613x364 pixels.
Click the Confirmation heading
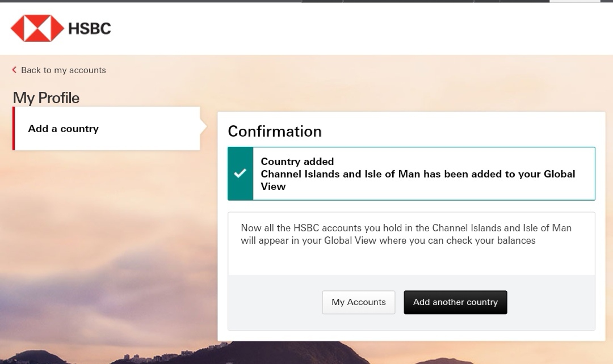coord(275,131)
